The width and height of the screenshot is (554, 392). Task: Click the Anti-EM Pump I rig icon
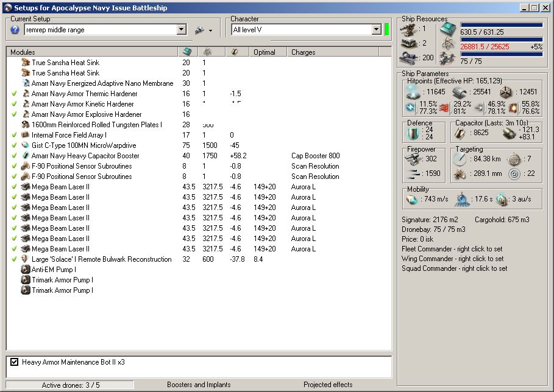pyautogui.click(x=26, y=270)
